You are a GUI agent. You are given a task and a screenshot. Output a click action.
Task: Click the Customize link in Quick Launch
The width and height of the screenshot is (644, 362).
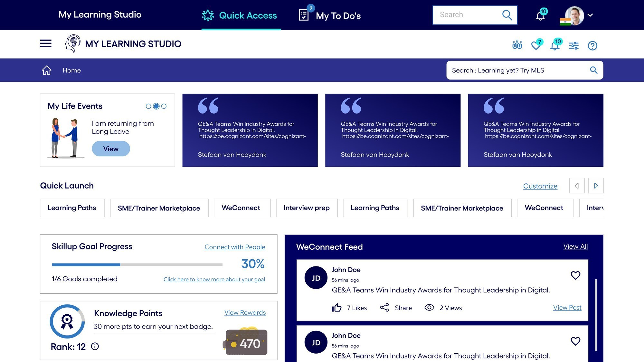click(x=540, y=186)
